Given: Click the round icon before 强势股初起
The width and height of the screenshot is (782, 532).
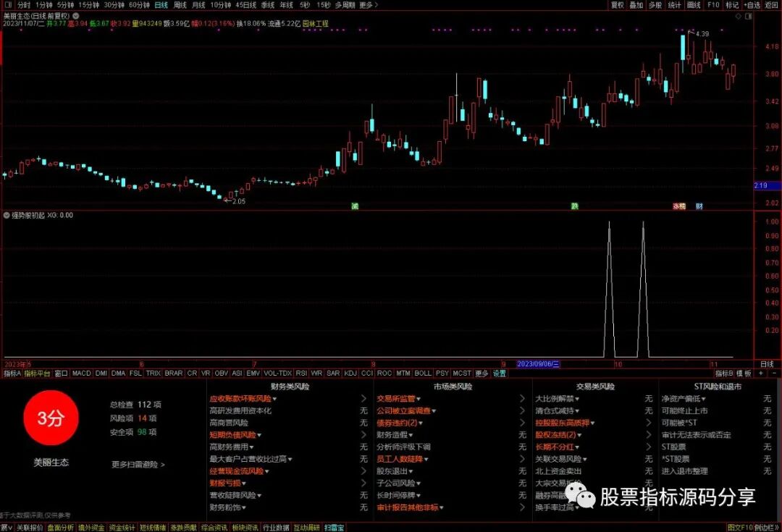Looking at the screenshot, I should pos(7,216).
